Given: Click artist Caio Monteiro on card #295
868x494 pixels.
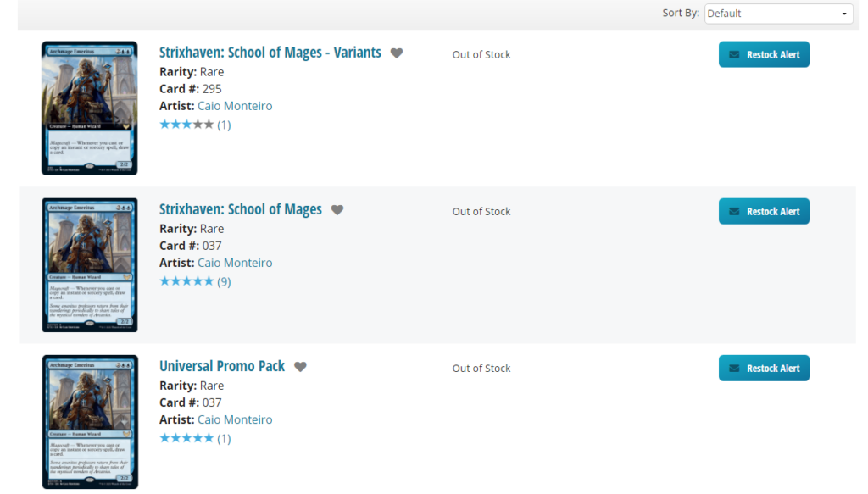Looking at the screenshot, I should 235,106.
